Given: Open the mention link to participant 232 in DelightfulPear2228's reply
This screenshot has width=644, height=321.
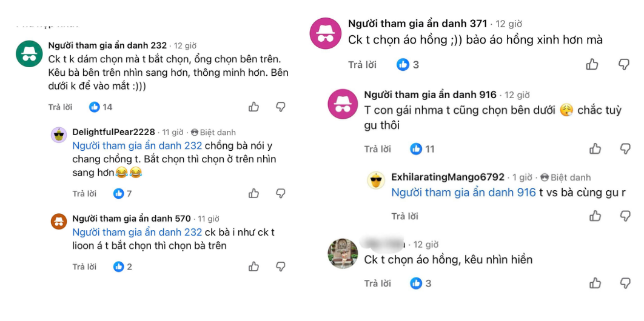Looking at the screenshot, I should (137, 145).
